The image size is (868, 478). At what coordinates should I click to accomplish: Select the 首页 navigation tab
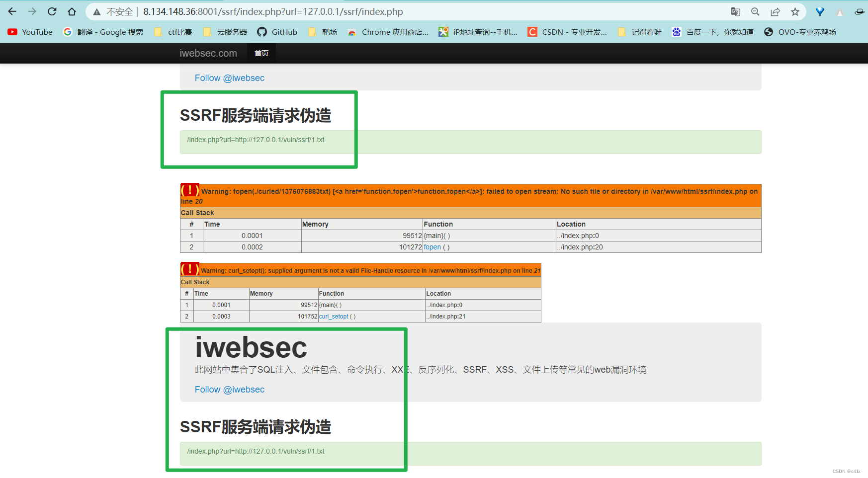(x=261, y=53)
